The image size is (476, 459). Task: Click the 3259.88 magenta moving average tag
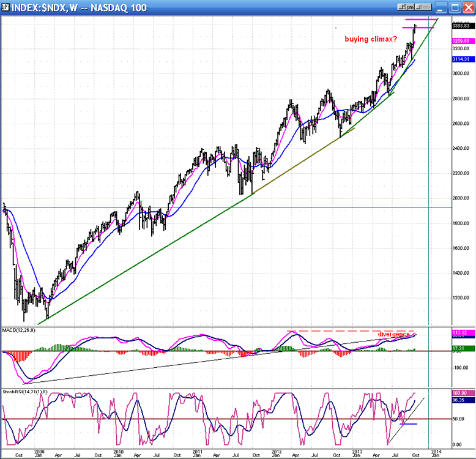[x=463, y=41]
